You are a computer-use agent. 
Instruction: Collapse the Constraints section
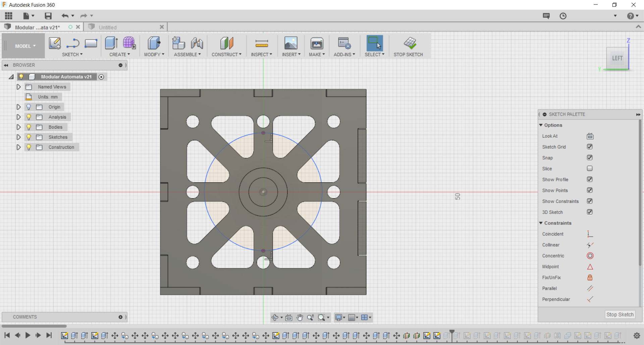[x=541, y=223]
